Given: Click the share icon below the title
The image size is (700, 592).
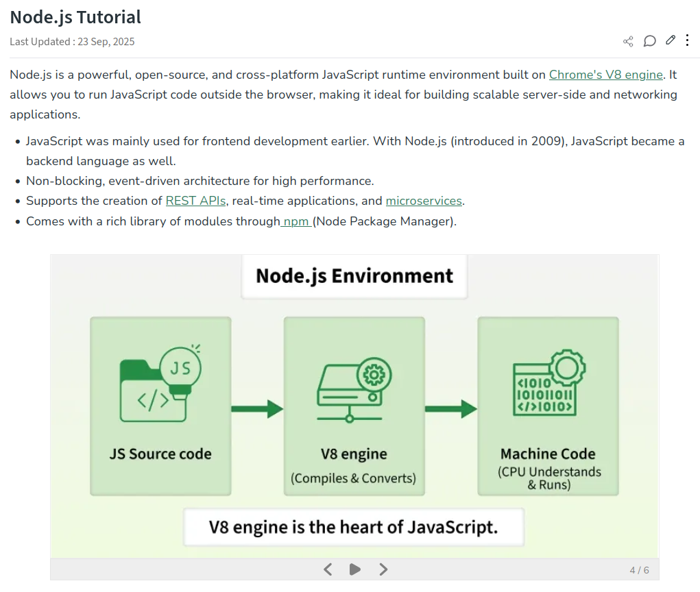Looking at the screenshot, I should click(628, 42).
